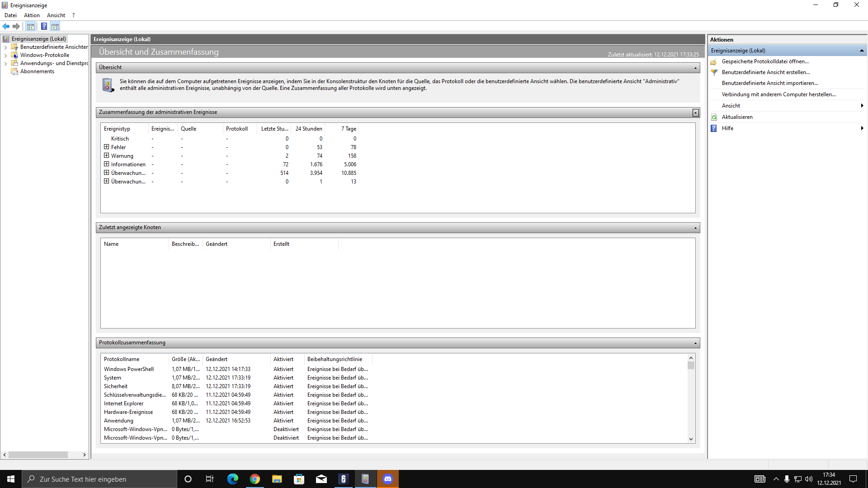The image size is (868, 488).
Task: Expand the Fehler event type row
Action: tap(107, 147)
